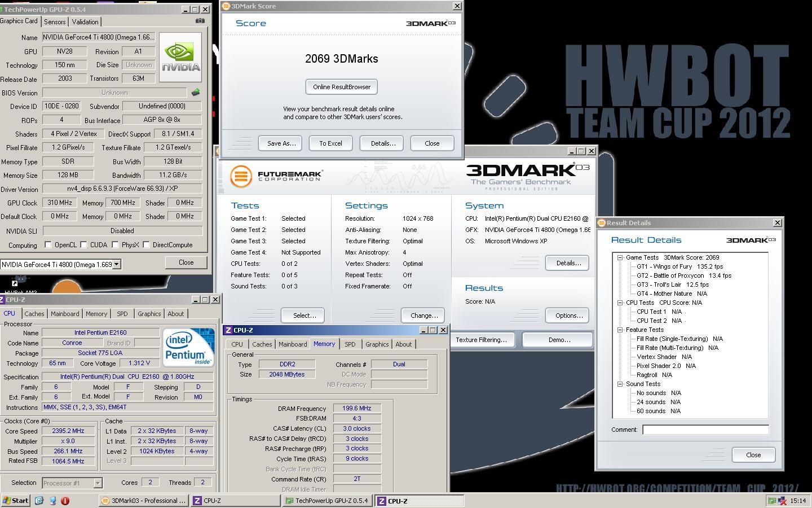Select GT2 - Battle of Proxycon result row

point(684,275)
